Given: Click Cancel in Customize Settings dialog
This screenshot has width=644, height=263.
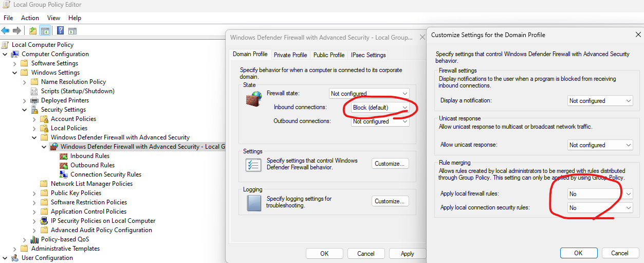Looking at the screenshot, I should [x=620, y=253].
